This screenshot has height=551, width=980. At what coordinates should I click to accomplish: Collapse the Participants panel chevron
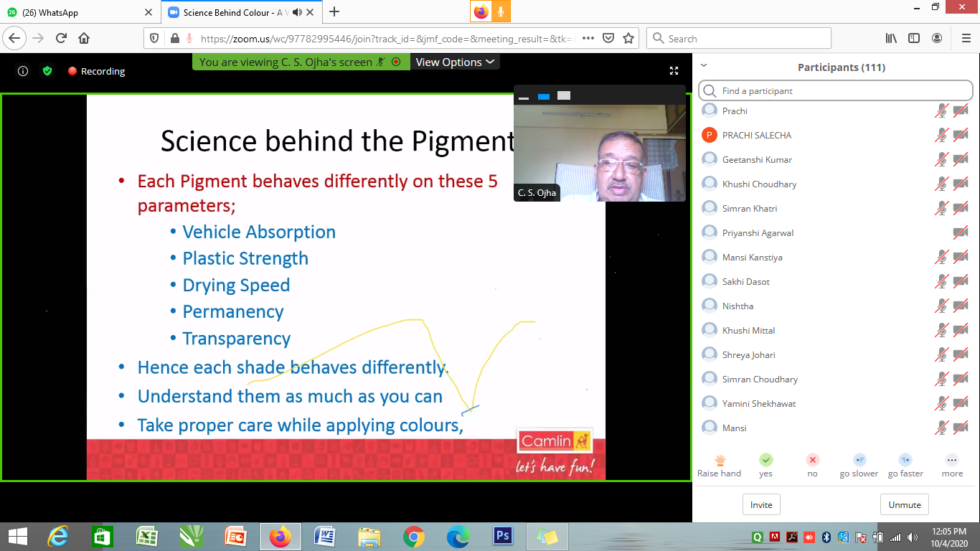(704, 65)
